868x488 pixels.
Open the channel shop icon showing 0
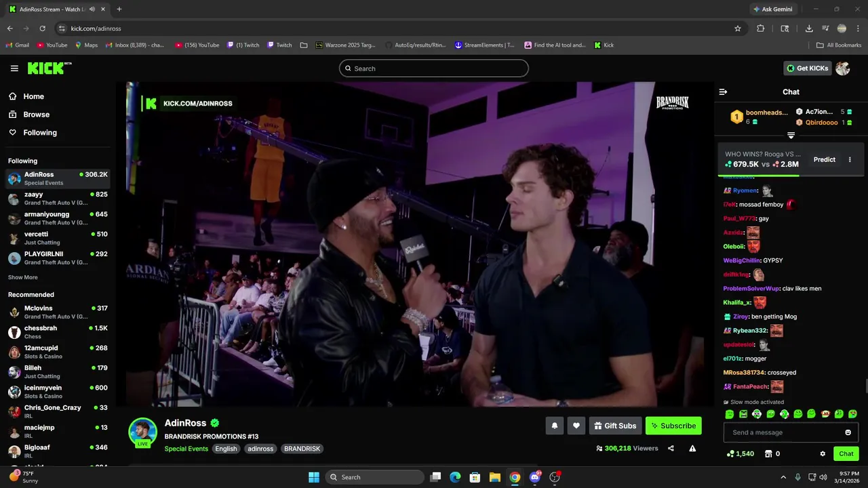click(x=772, y=453)
